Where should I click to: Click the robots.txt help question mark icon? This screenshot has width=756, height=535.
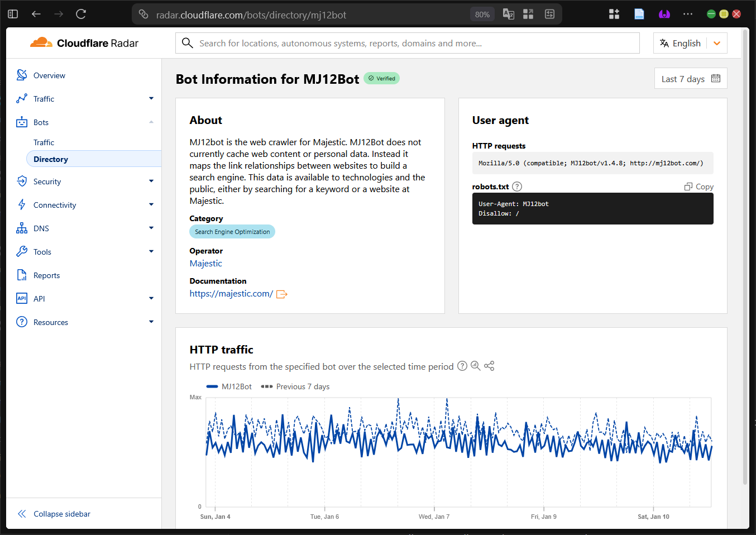tap(517, 187)
